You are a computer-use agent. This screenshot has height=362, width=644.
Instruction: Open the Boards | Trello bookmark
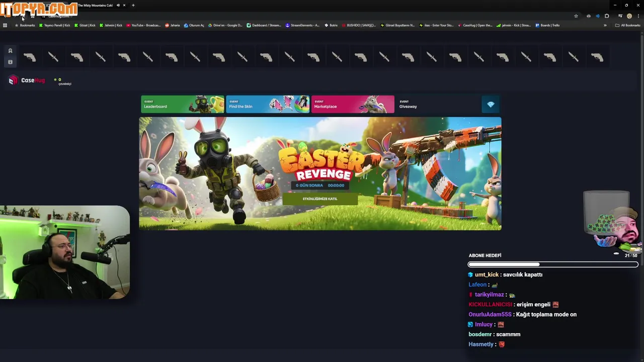coord(547,25)
